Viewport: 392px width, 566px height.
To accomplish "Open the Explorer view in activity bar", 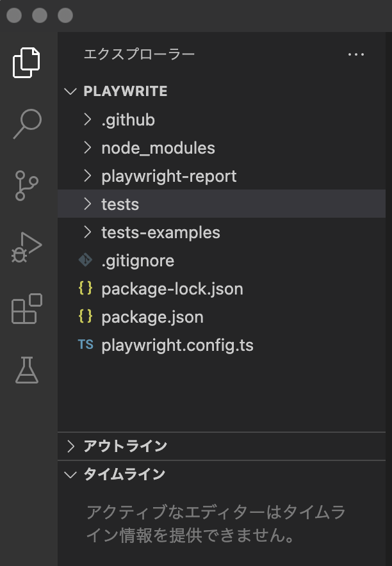I will 26,63.
